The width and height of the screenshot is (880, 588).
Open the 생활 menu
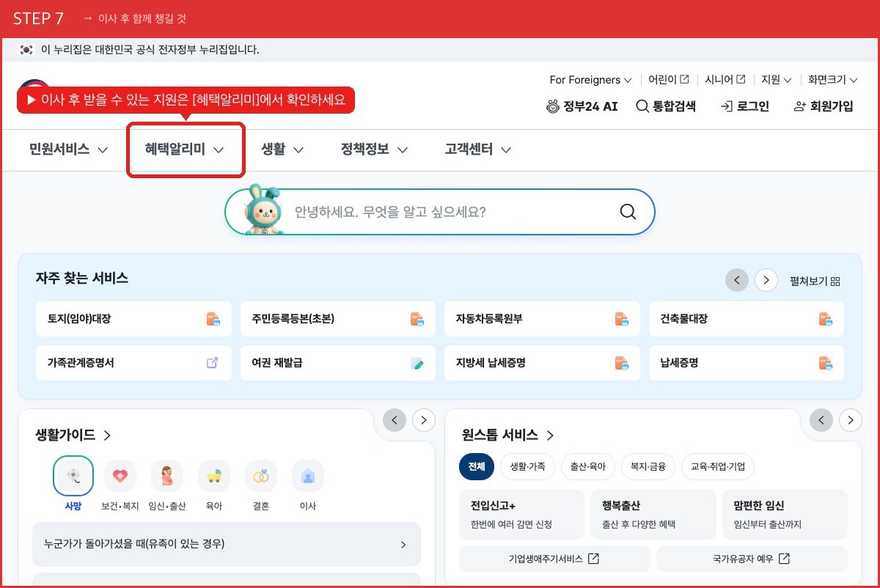click(x=282, y=150)
